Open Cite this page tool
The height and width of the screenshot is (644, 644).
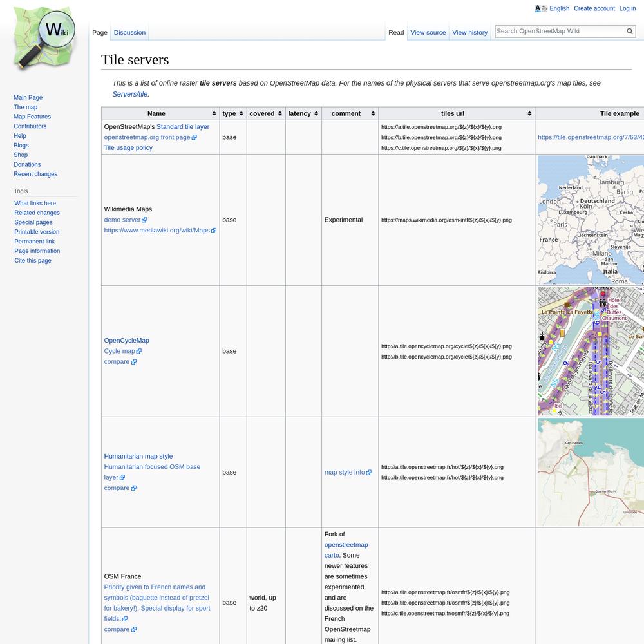click(33, 261)
